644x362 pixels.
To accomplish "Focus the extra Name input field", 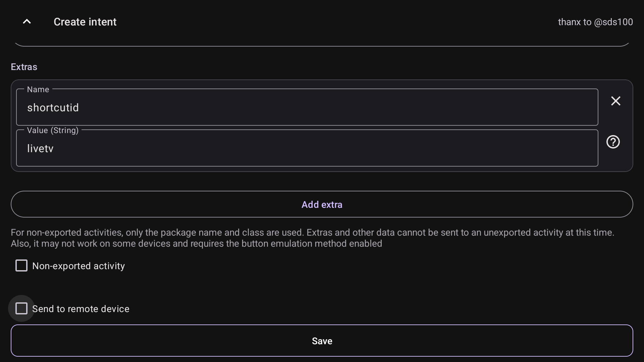I will tap(307, 107).
